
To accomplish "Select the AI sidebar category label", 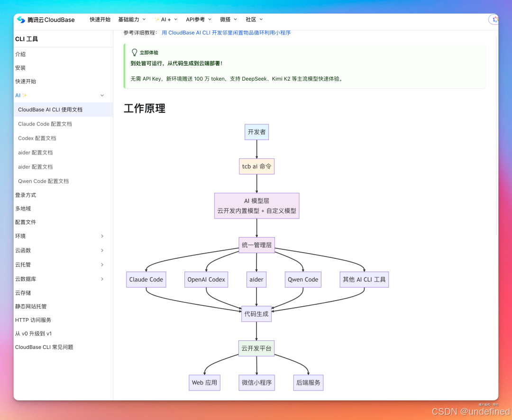I will 21,95.
